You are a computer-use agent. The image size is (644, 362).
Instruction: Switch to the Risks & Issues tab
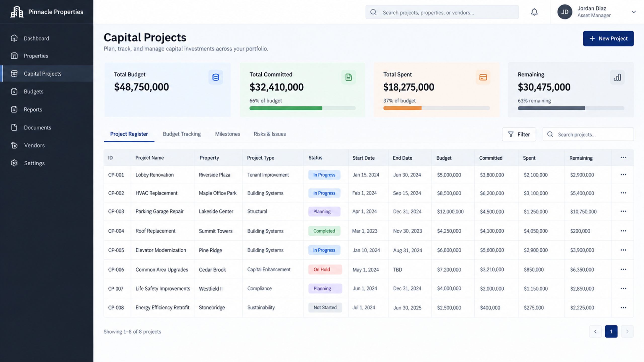[x=269, y=134]
